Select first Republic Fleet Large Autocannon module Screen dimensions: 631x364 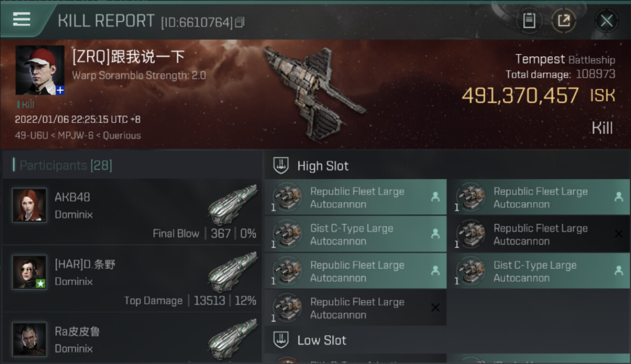point(355,198)
